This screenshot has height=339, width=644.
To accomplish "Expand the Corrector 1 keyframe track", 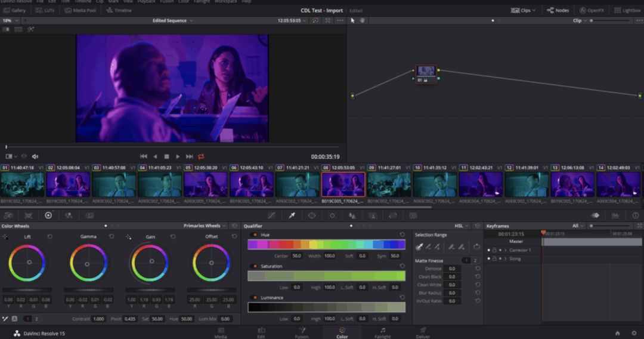I will 506,250.
